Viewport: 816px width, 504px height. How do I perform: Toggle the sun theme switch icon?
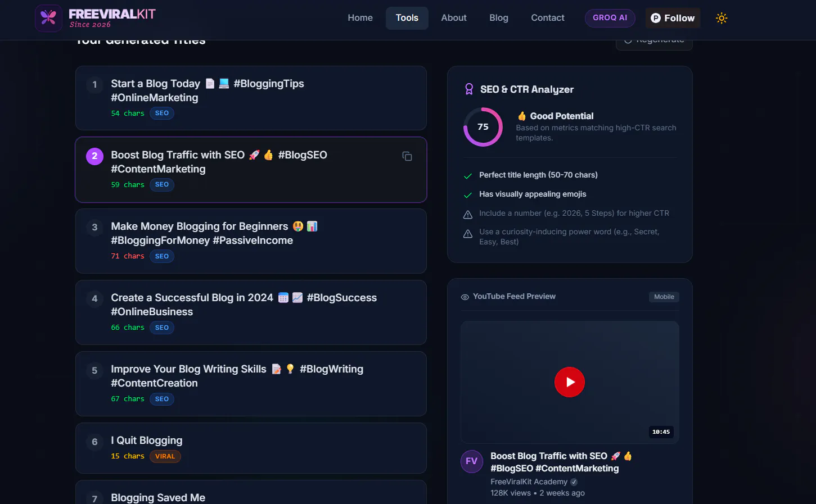722,18
